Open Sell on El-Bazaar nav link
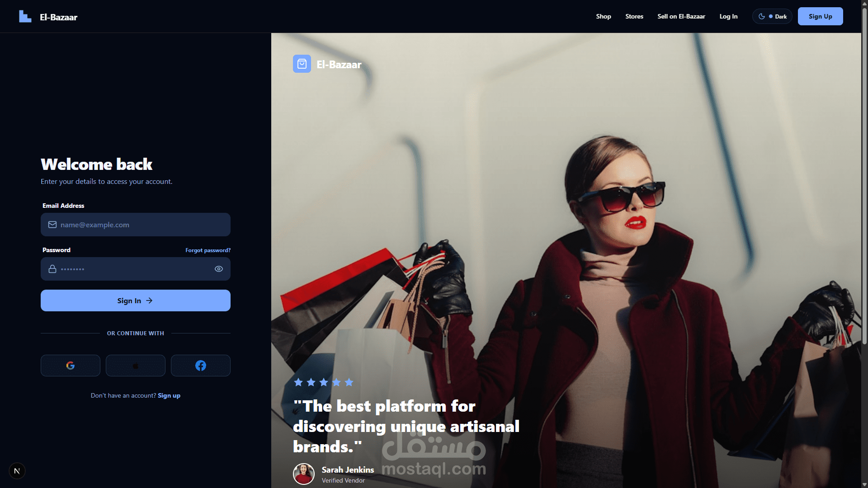Screen dimensions: 868x488 pos(681,16)
